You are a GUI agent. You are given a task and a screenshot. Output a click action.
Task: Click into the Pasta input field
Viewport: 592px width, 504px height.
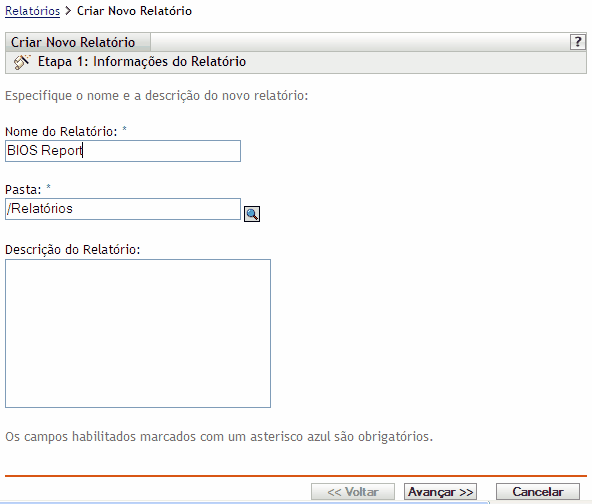[x=123, y=209]
